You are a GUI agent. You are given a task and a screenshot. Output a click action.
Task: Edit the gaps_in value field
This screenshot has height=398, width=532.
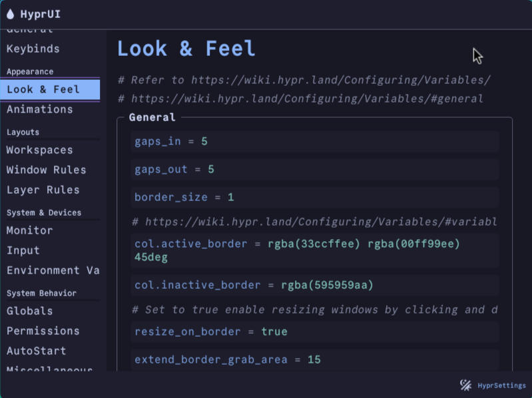pos(204,142)
